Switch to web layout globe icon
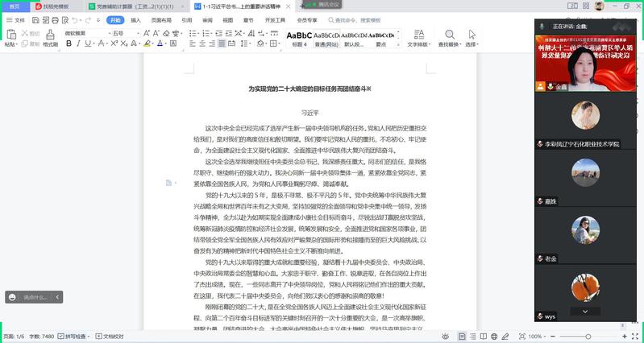 click(494, 337)
